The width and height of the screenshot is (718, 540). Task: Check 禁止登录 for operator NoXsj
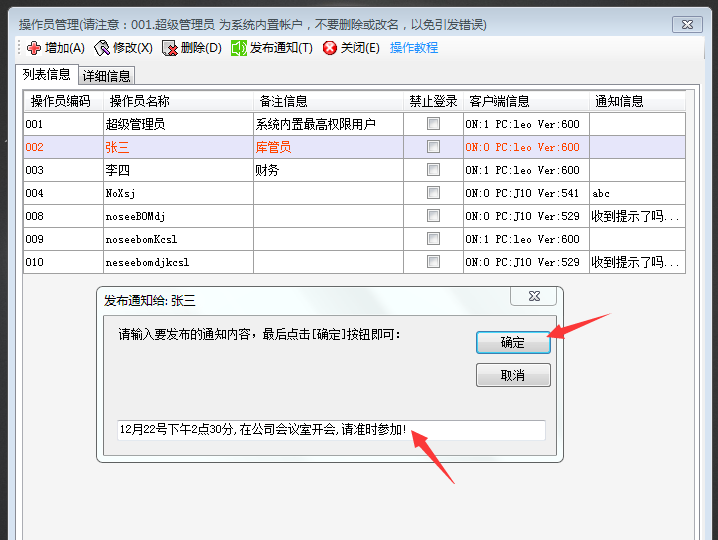pos(433,193)
